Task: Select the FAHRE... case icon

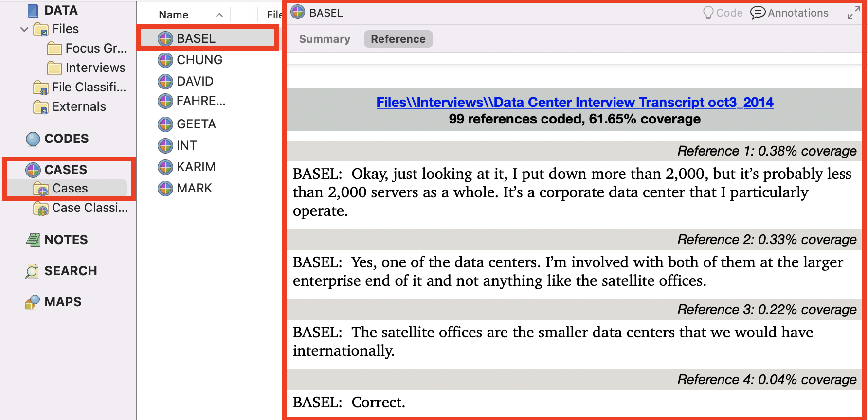Action: (165, 101)
